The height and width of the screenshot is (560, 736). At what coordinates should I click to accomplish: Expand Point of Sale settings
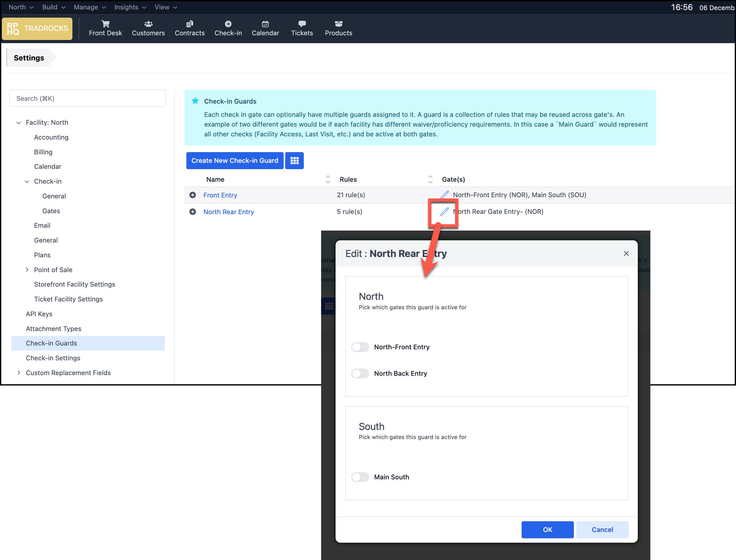pos(27,270)
